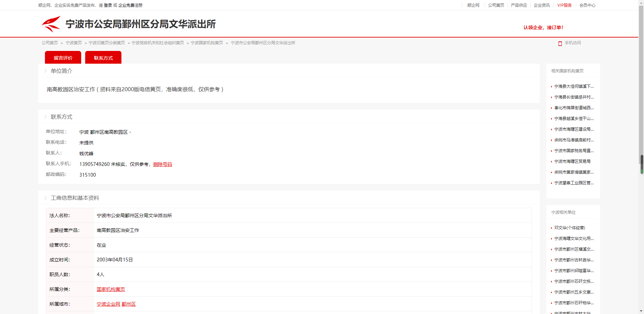Click the 登录 link at top
Screen dimensions: 644x314
click(108, 5)
